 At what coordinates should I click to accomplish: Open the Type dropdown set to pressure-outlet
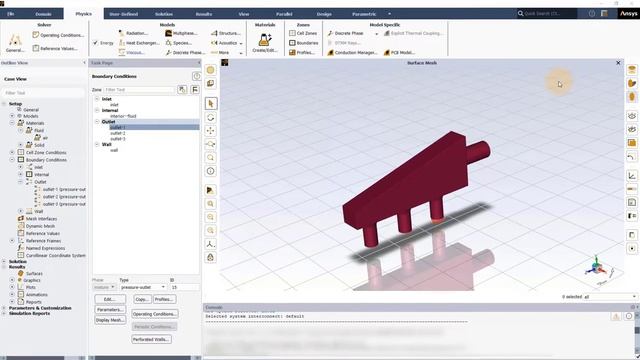(143, 287)
